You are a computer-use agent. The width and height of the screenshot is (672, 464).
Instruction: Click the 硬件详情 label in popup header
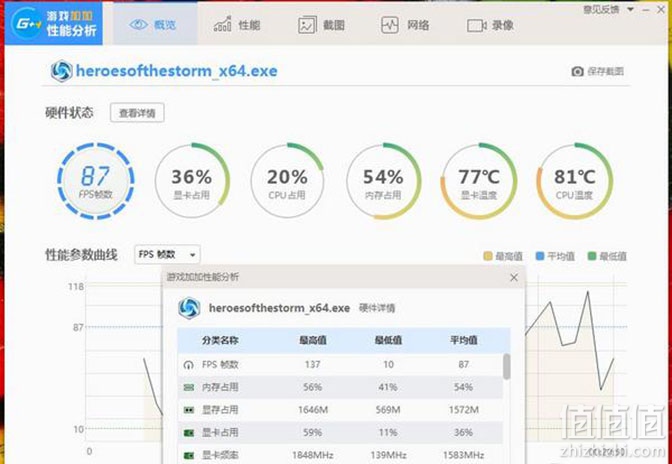[x=377, y=308]
